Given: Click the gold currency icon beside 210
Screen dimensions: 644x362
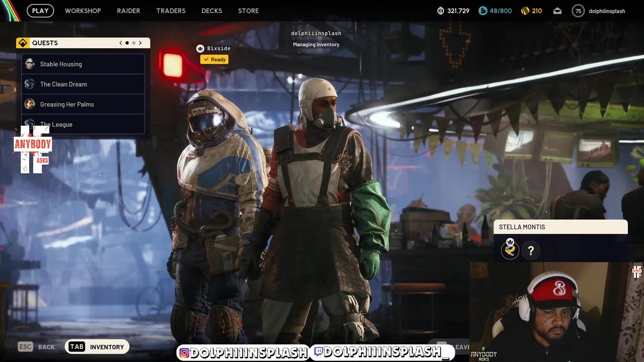Looking at the screenshot, I should 525,11.
